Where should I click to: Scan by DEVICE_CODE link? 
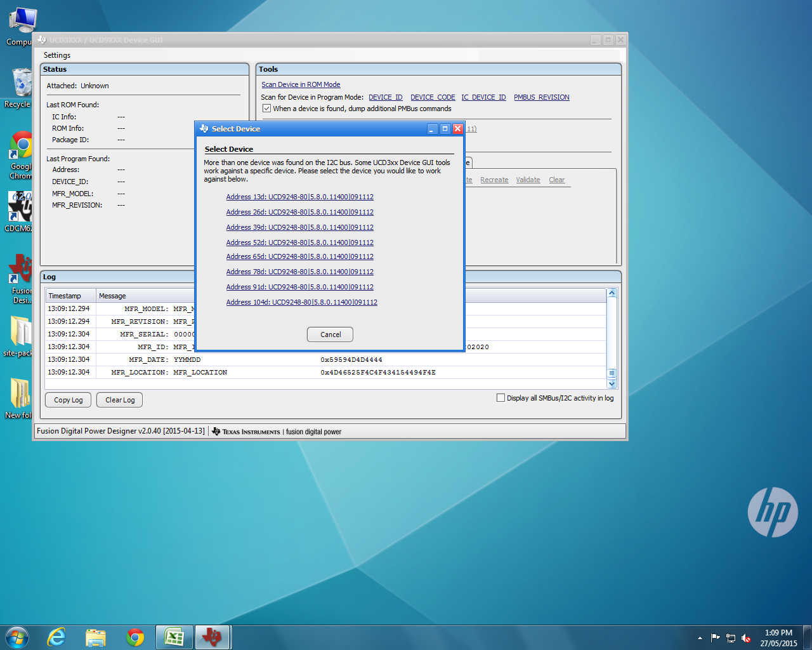coord(433,97)
